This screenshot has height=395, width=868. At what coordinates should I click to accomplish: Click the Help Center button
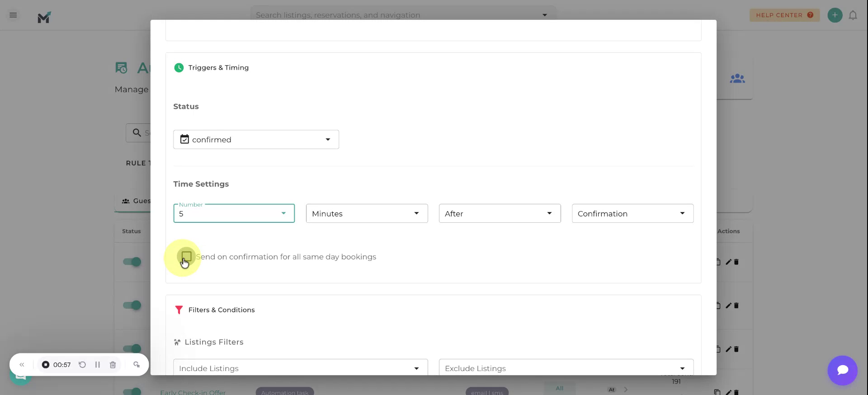tap(784, 15)
